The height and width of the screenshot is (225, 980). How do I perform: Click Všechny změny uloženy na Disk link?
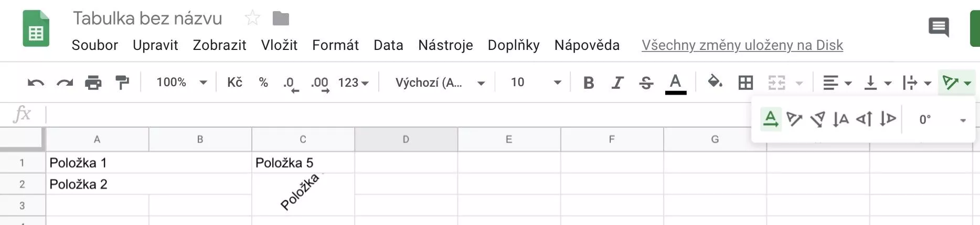coord(742,45)
